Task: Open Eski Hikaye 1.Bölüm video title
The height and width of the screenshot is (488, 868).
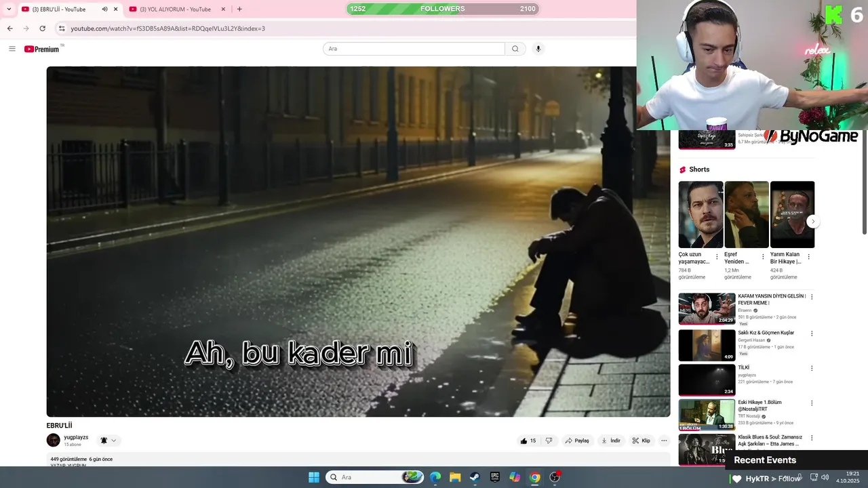Action: pos(760,405)
